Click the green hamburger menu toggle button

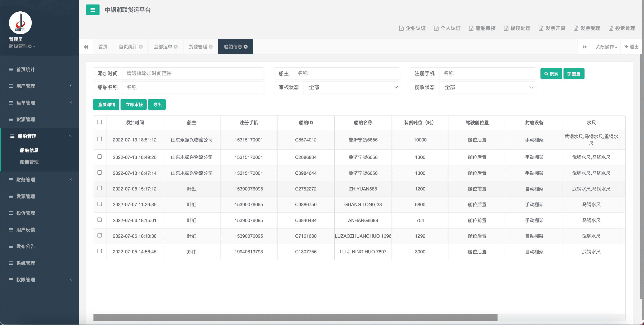[x=93, y=10]
